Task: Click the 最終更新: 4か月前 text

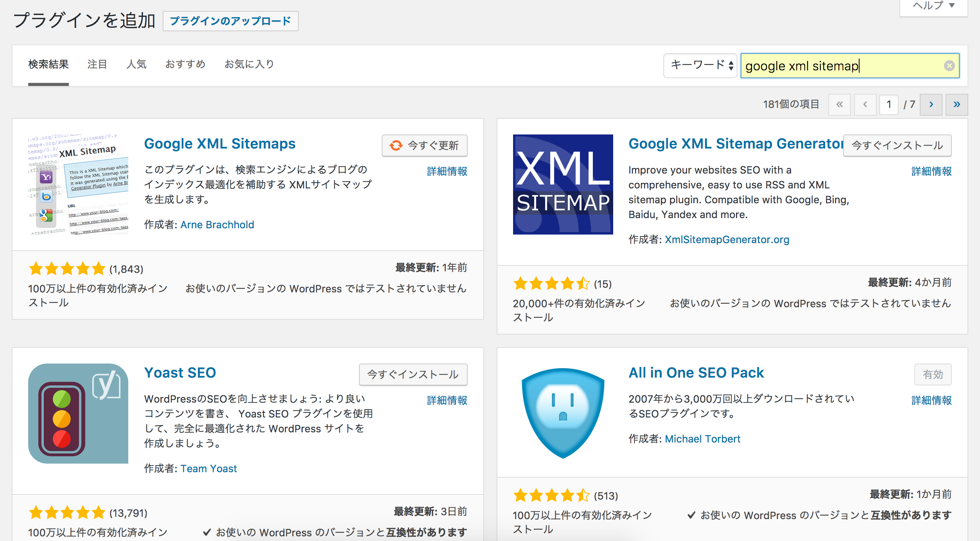Action: click(910, 283)
